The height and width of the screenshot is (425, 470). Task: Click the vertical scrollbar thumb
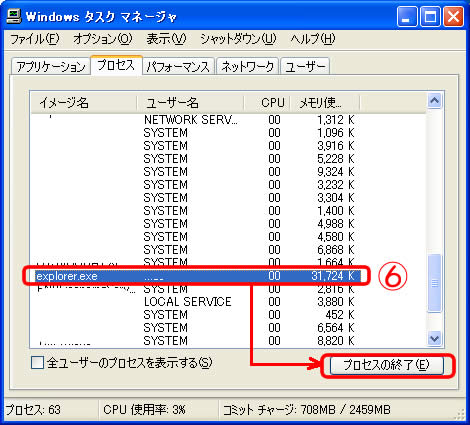[x=435, y=283]
